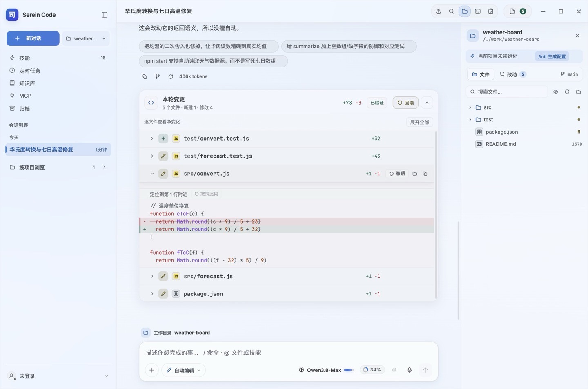Open search from the top toolbar magnifier

point(452,11)
